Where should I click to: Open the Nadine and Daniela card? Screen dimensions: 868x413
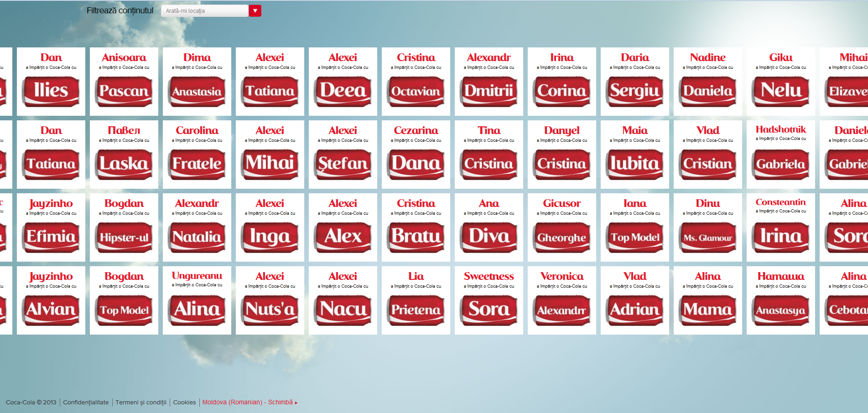pyautogui.click(x=708, y=82)
